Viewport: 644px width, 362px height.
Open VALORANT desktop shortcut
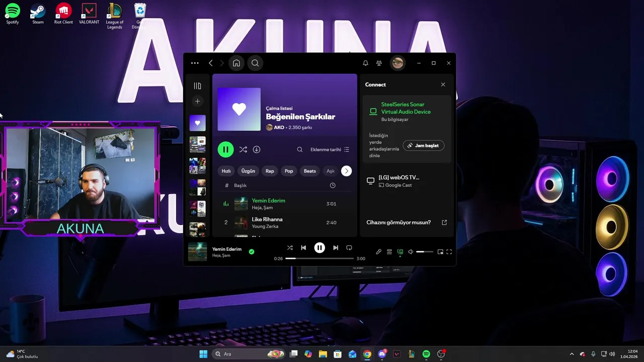click(89, 14)
